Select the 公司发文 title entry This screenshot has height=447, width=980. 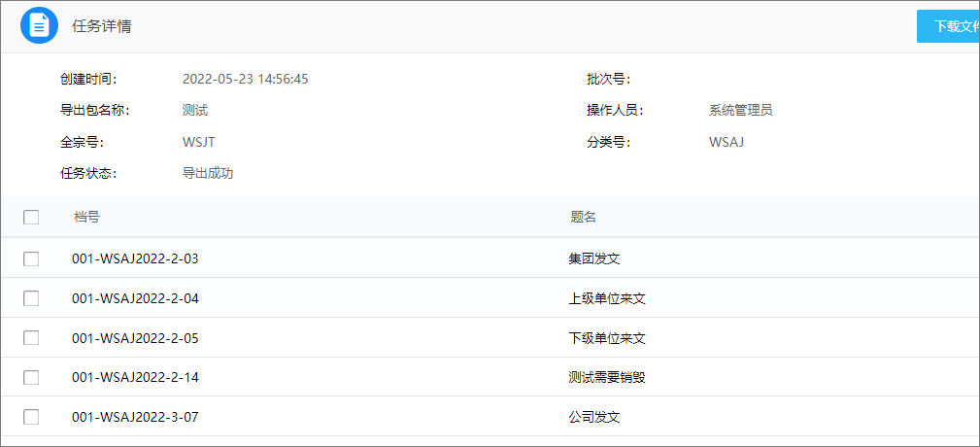coord(593,417)
